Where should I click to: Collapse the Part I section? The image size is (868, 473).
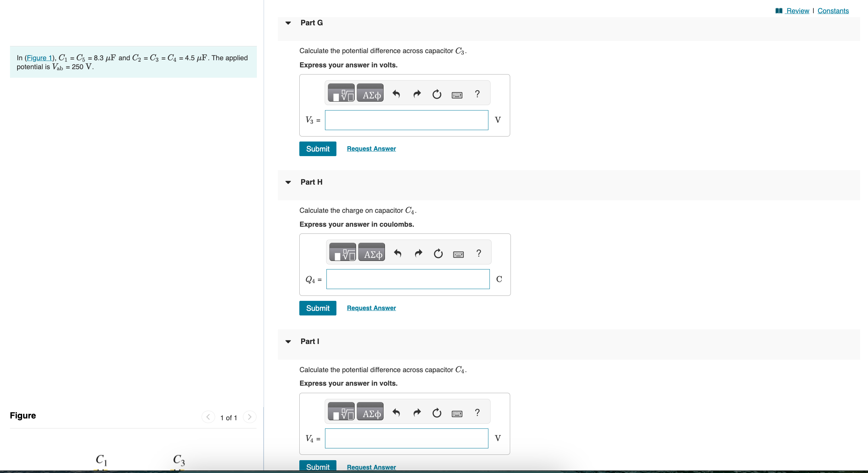[x=288, y=341]
